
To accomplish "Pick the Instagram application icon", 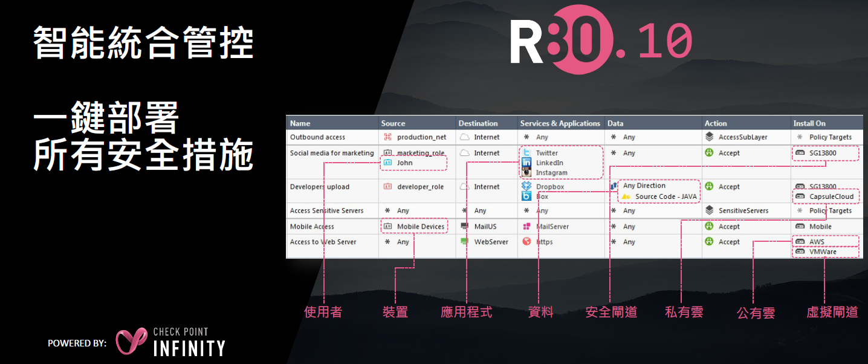I will click(x=526, y=172).
